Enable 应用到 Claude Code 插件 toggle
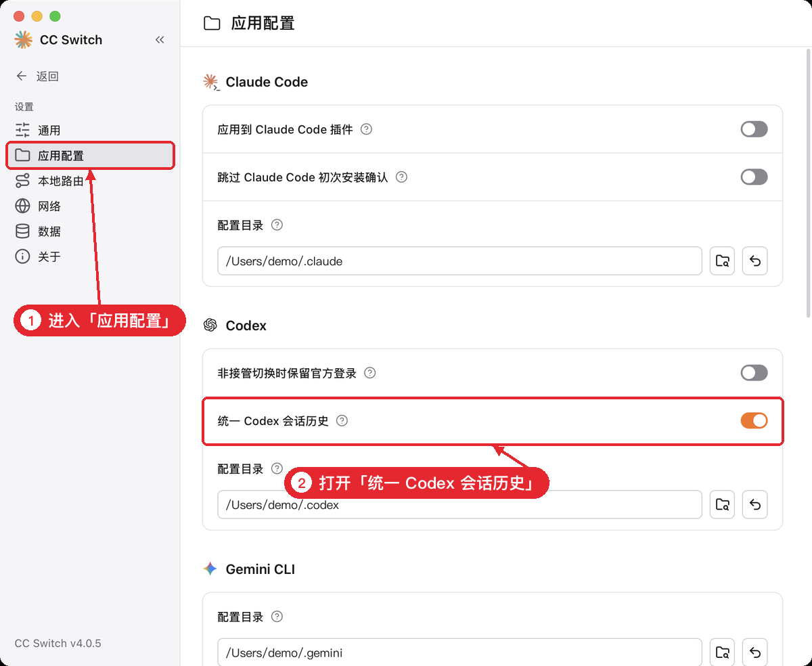Screen dimensions: 812x666 pos(754,129)
